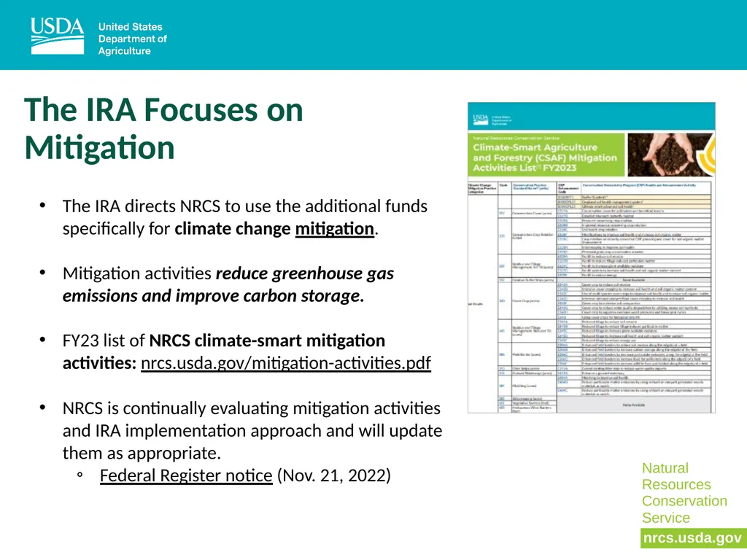This screenshot has width=747, height=560.
Task: Click the text reduce greenhouse gas emissions
Action: 228,284
